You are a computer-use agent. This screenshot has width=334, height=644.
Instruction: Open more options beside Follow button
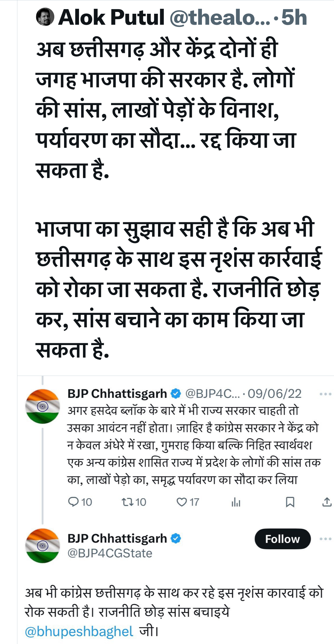[325, 539]
